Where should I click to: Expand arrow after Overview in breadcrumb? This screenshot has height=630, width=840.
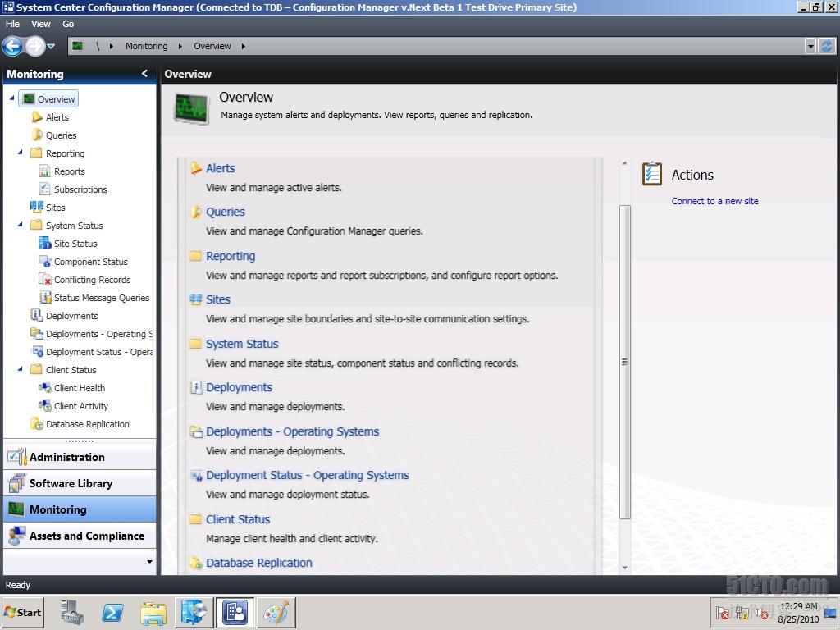pos(243,47)
